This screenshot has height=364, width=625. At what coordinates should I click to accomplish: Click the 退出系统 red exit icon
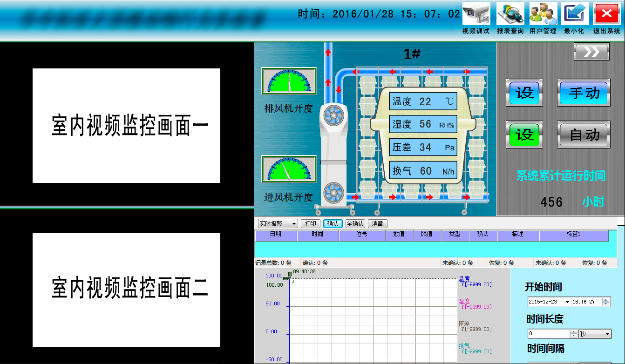[606, 14]
